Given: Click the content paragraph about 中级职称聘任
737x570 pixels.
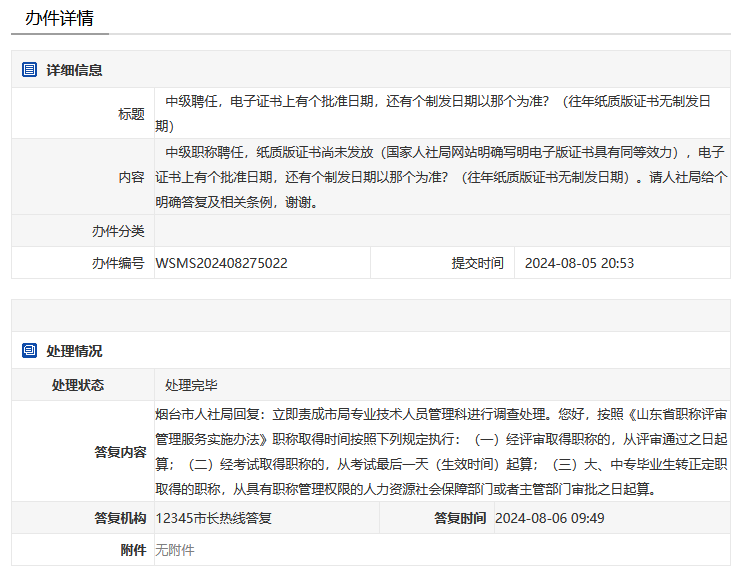Looking at the screenshot, I should pyautogui.click(x=440, y=177).
